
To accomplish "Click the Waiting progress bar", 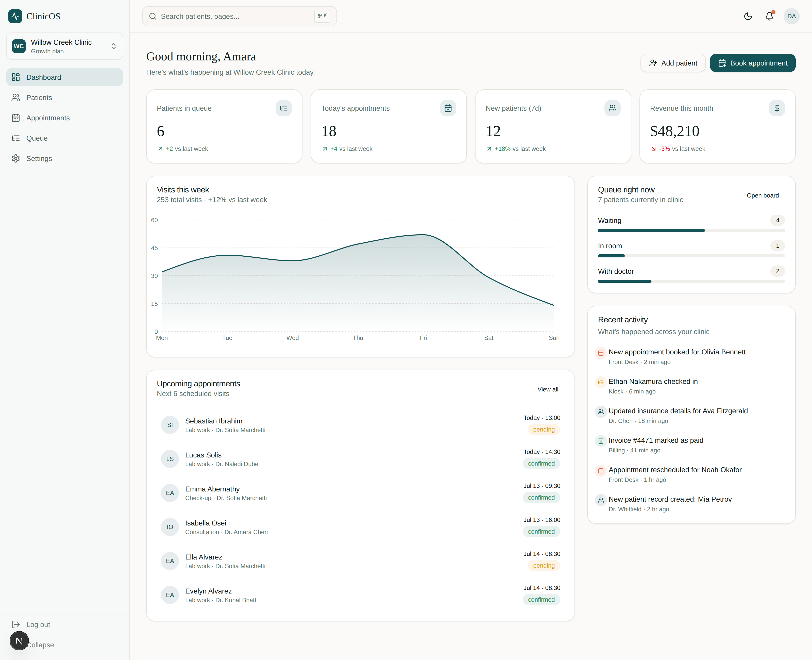I will [x=691, y=230].
